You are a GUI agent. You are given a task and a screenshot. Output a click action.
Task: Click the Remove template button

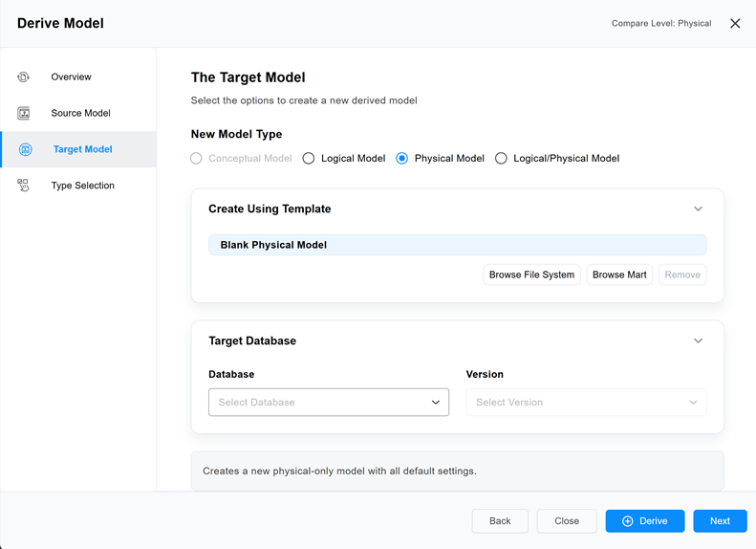(682, 274)
